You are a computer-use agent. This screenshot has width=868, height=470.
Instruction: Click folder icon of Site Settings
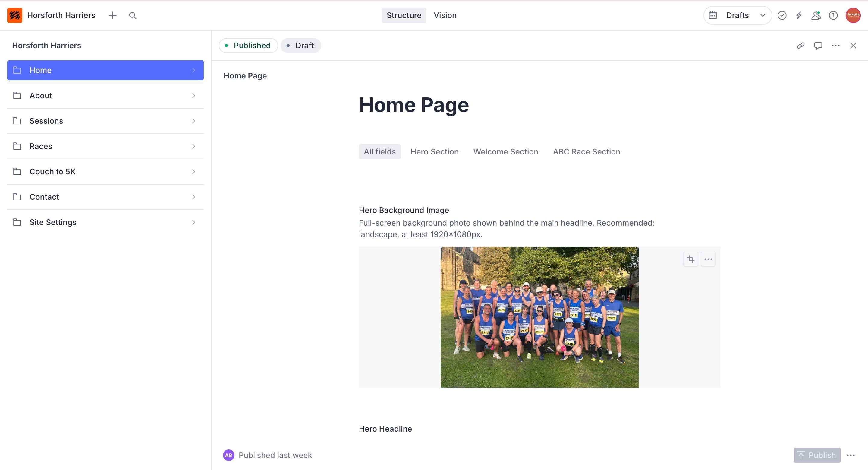pyautogui.click(x=17, y=222)
